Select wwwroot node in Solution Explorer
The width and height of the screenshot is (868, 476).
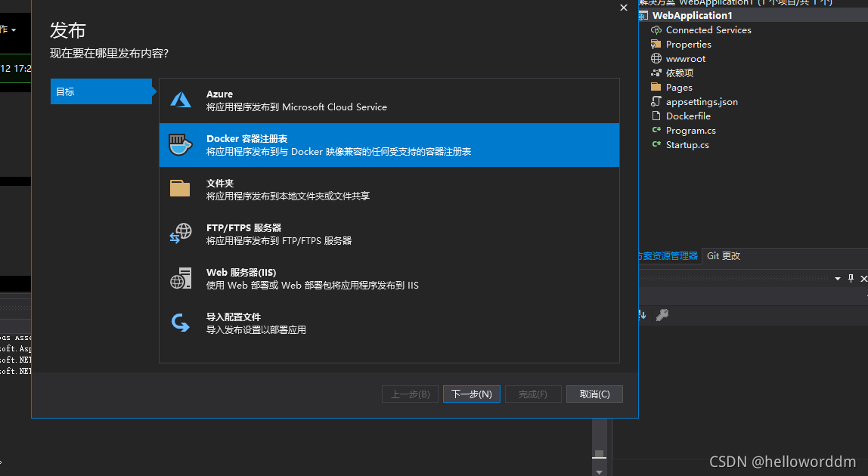[x=686, y=59]
